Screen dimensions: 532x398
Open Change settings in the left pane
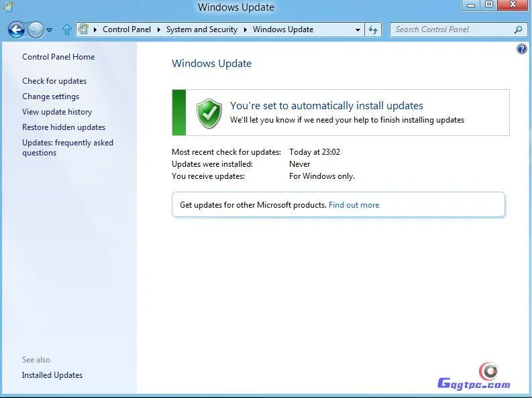pyautogui.click(x=50, y=96)
